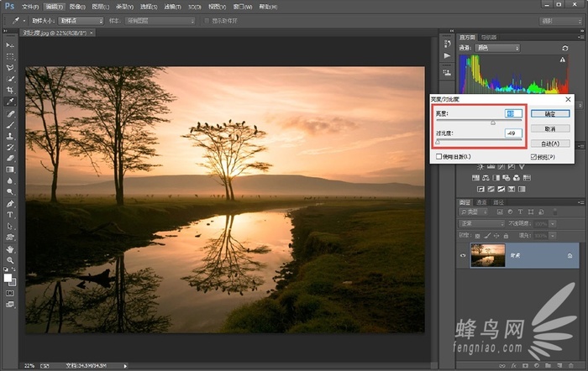Open the layer fill dropdown arrow
Screen dimensions: 588x371
pyautogui.click(x=553, y=236)
